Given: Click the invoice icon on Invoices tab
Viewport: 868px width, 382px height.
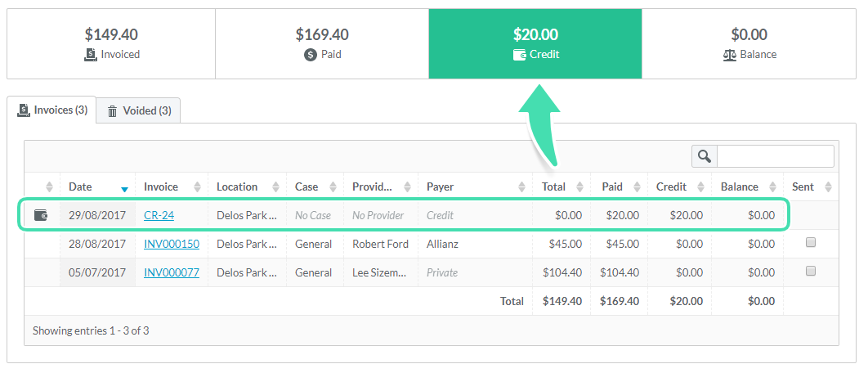Looking at the screenshot, I should [23, 110].
